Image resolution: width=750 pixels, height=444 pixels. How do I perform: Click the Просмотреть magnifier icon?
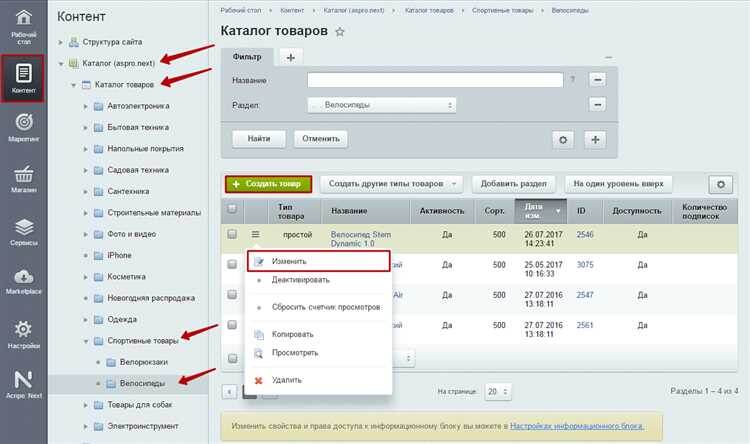point(259,354)
